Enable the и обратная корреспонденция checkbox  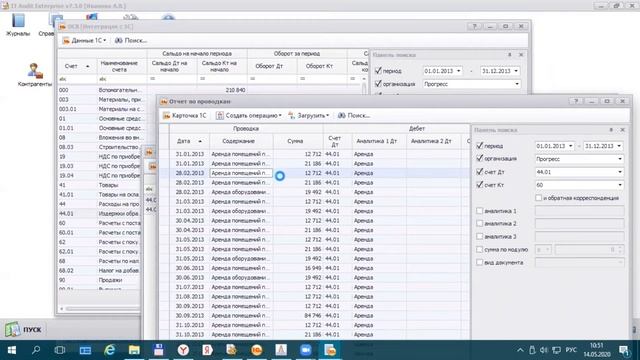538,198
